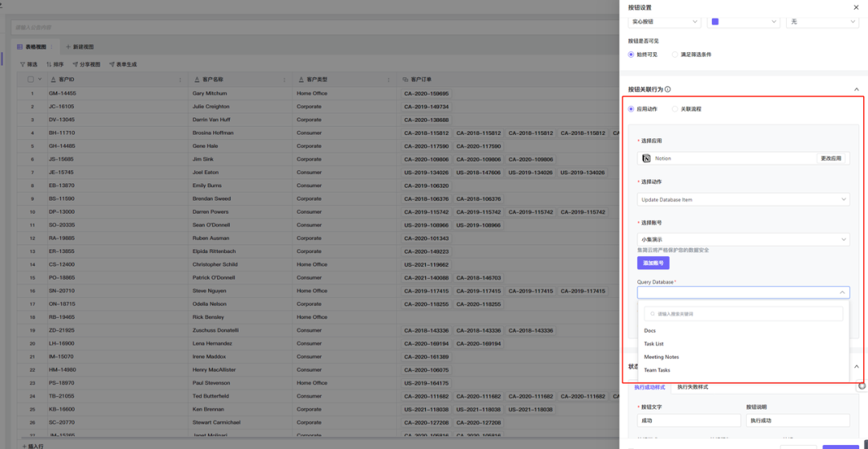Click order tag US-2018-147606
The width and height of the screenshot is (868, 449).
click(479, 173)
